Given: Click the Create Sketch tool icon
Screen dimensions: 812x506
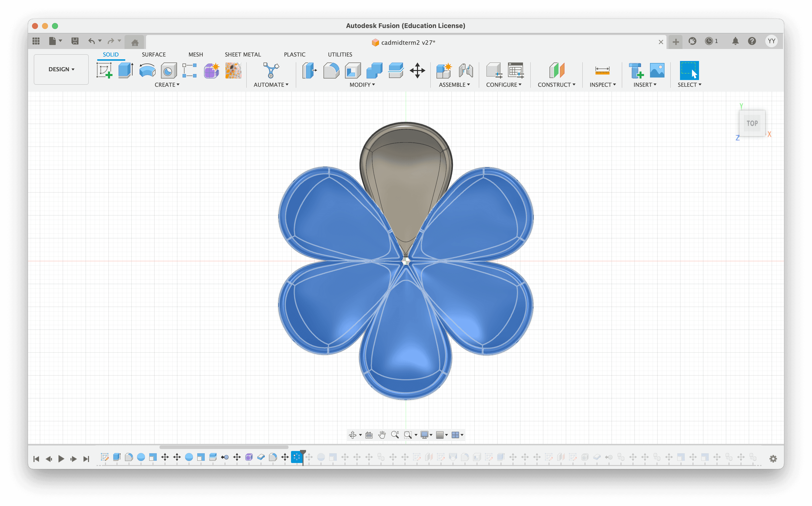Looking at the screenshot, I should point(104,70).
